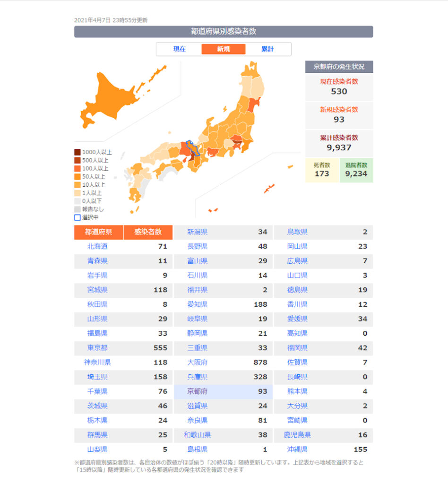Open the 徳島県 prefecture link

pos(297,290)
